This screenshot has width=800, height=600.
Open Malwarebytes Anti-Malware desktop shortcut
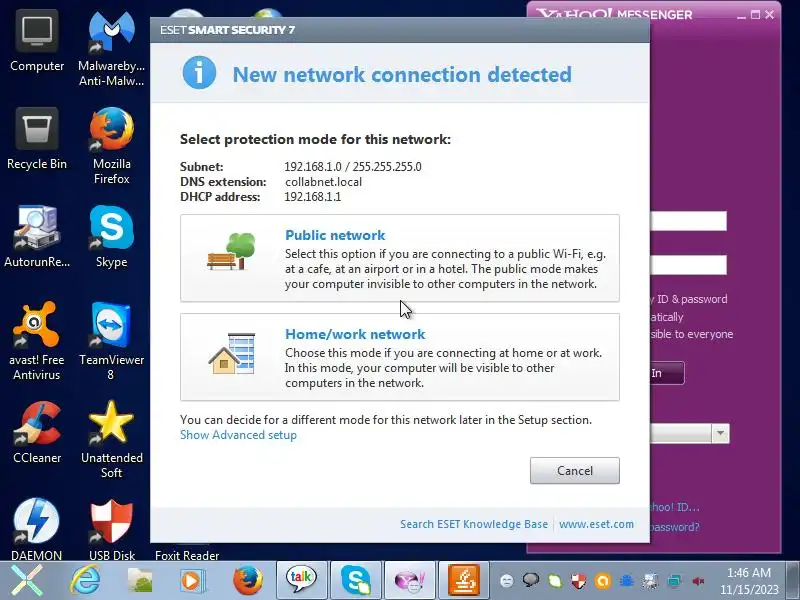(111, 48)
